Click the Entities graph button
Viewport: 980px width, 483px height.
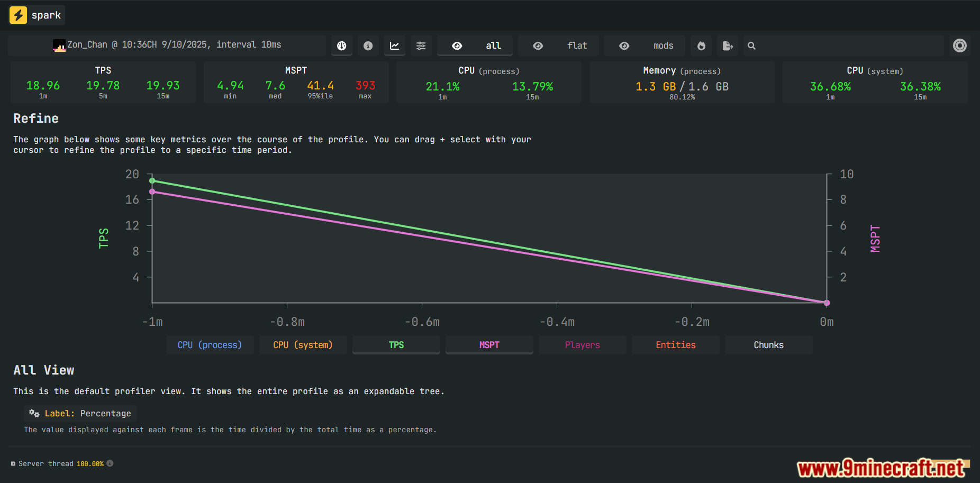click(675, 345)
